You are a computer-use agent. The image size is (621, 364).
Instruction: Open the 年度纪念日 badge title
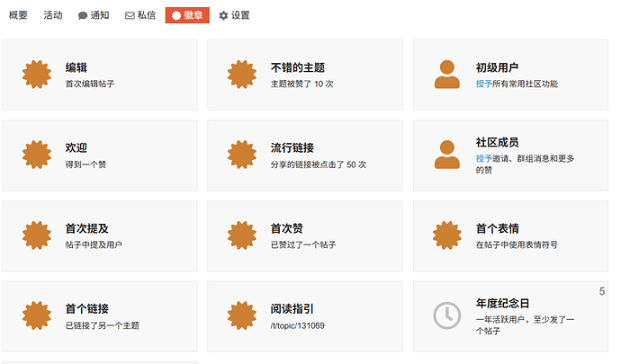(502, 304)
